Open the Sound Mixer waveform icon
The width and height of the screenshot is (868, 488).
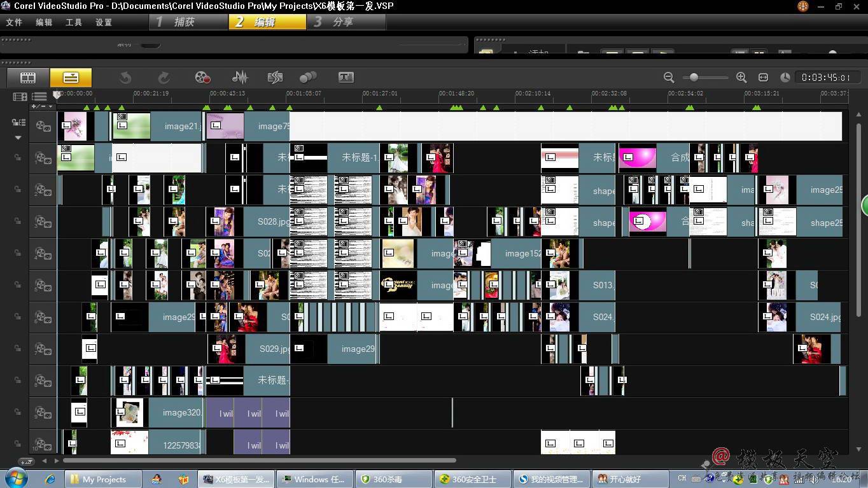(x=240, y=78)
